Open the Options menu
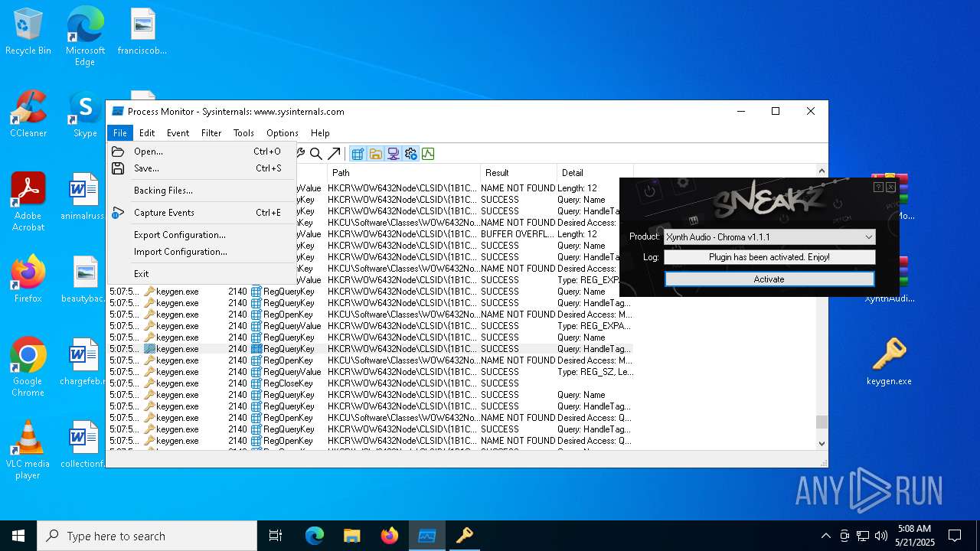Viewport: 980px width, 551px height. point(283,132)
